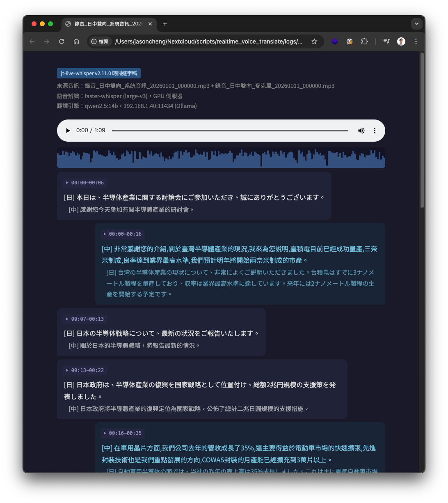This screenshot has height=503, width=448.
Task: Click the Chinese line 非常感謝您的介紹
Action: 240,255
